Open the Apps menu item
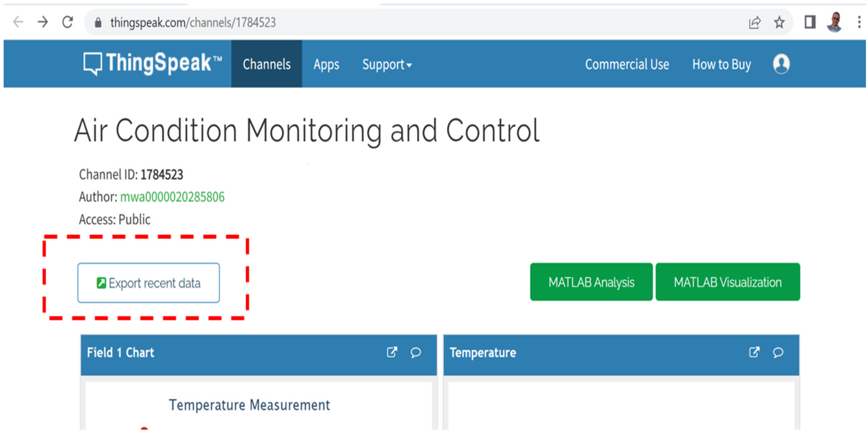868x435 pixels. 326,64
